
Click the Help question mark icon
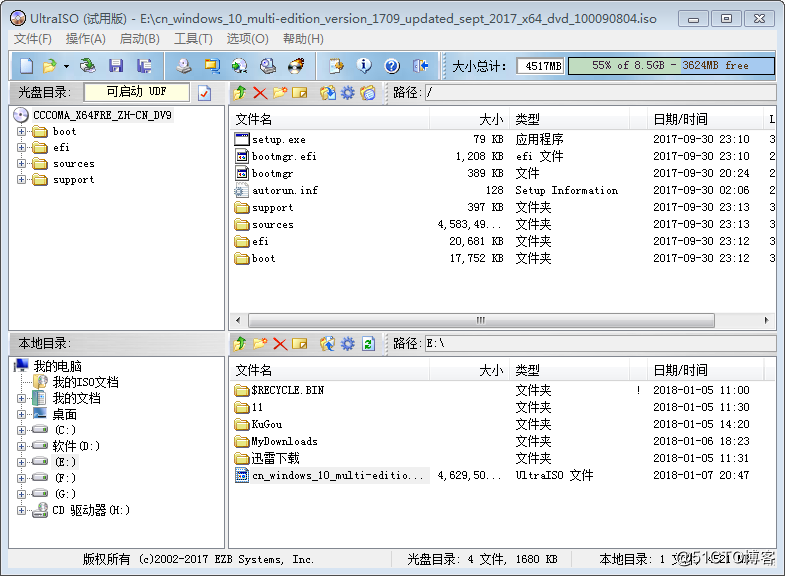[x=392, y=66]
